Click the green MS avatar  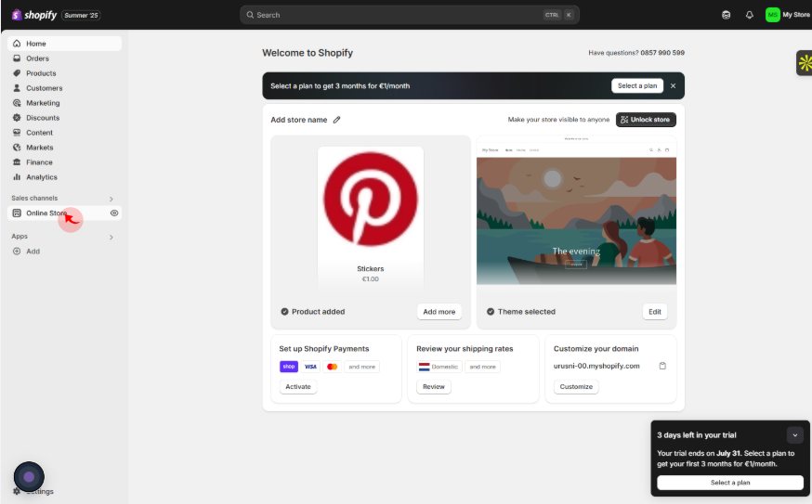[x=772, y=15]
